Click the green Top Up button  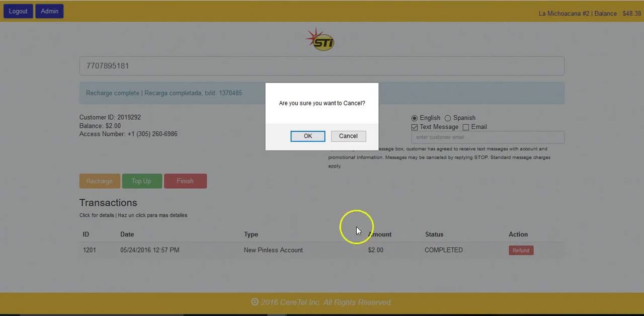(141, 181)
